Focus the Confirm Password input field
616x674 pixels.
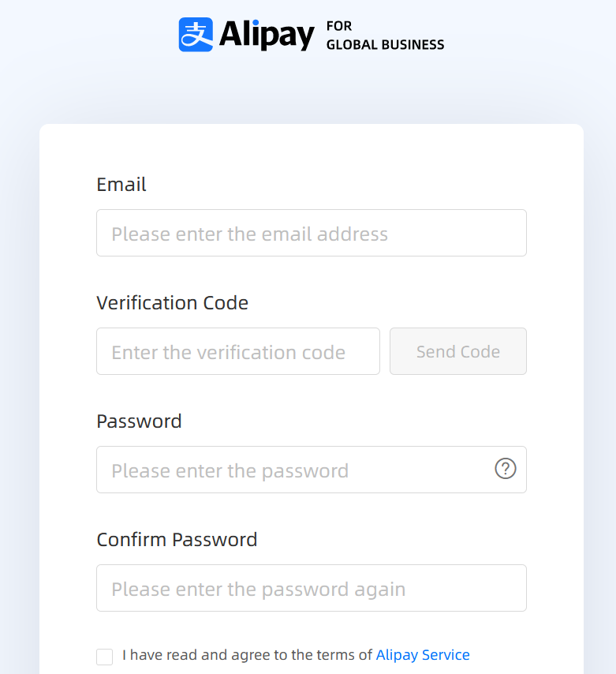point(311,588)
